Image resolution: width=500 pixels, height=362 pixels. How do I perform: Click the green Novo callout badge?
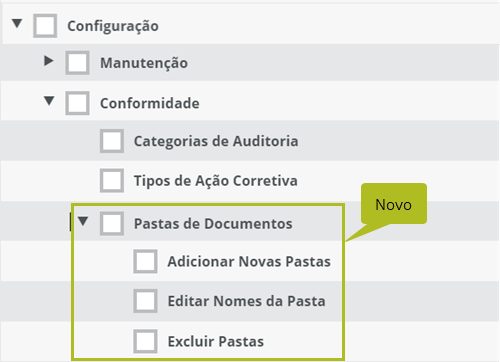(x=394, y=204)
